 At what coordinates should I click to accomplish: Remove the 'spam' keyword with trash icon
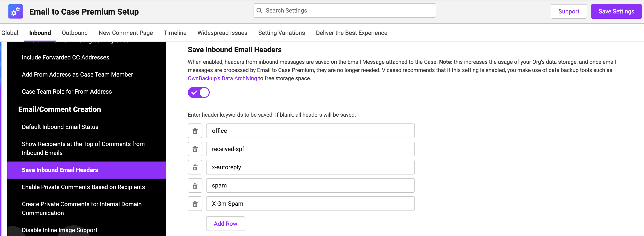[x=195, y=186]
